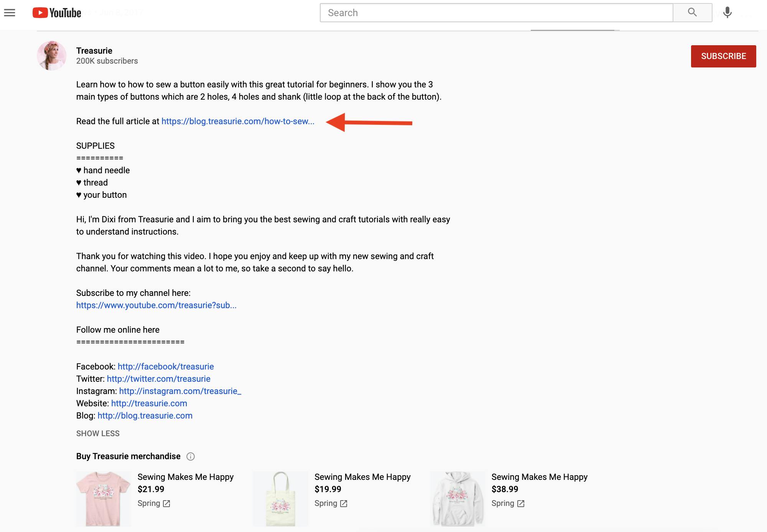Go to YouTube home via logo
This screenshot has height=532, width=767.
pos(57,13)
